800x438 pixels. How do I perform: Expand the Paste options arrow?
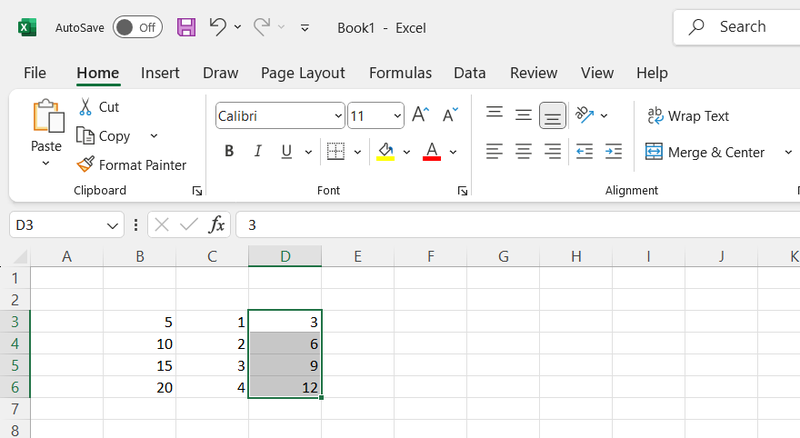46,163
